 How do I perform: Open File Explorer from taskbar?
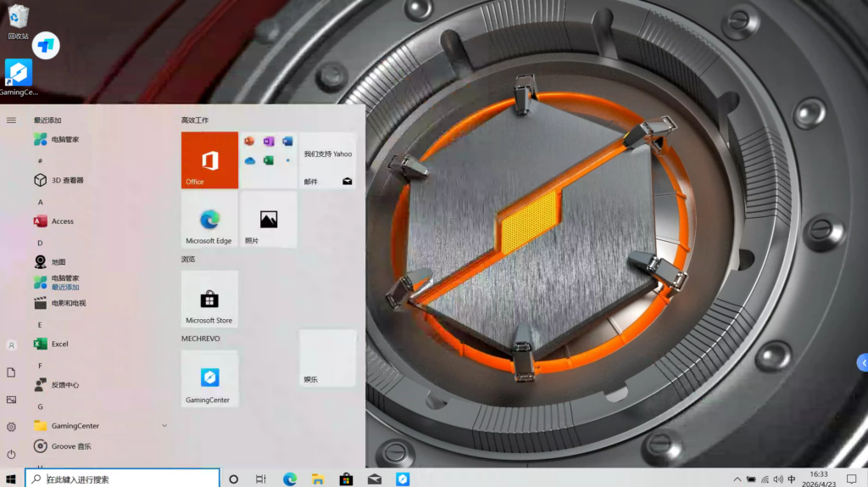[318, 479]
